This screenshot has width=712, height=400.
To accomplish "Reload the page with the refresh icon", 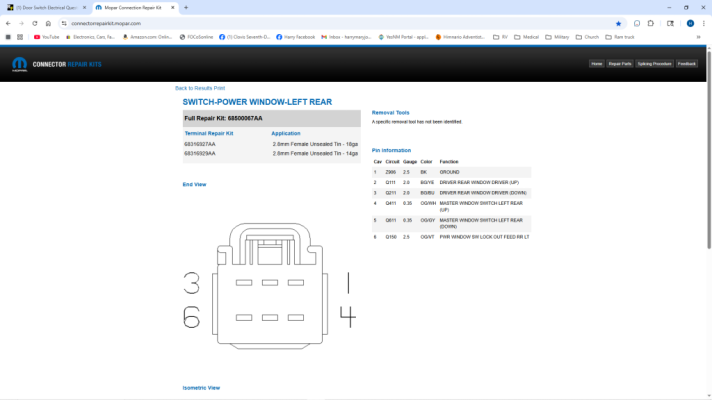I will pos(35,23).
